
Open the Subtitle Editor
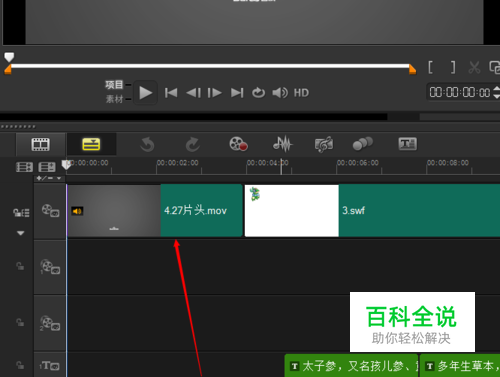tap(407, 144)
